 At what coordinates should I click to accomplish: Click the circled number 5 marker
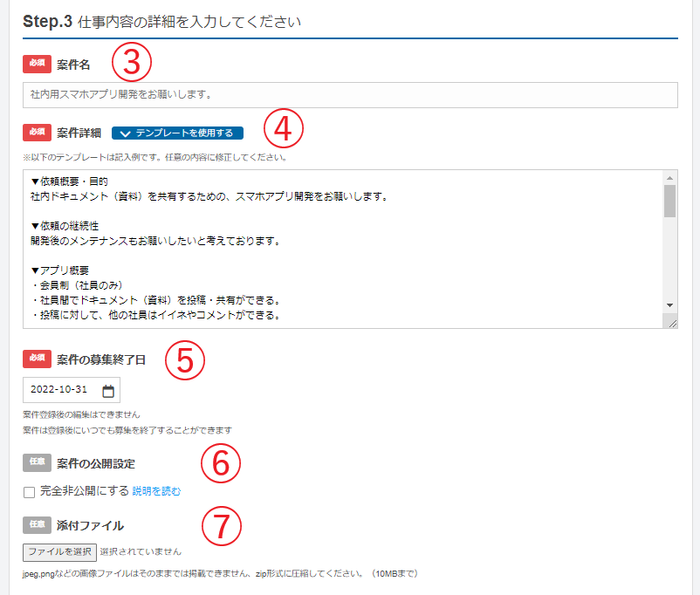[185, 360]
